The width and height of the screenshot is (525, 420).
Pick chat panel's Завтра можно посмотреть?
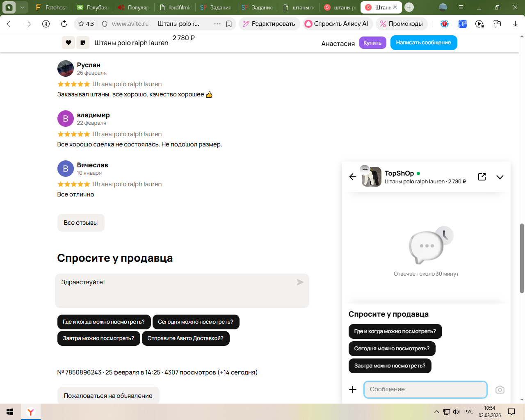(x=390, y=366)
